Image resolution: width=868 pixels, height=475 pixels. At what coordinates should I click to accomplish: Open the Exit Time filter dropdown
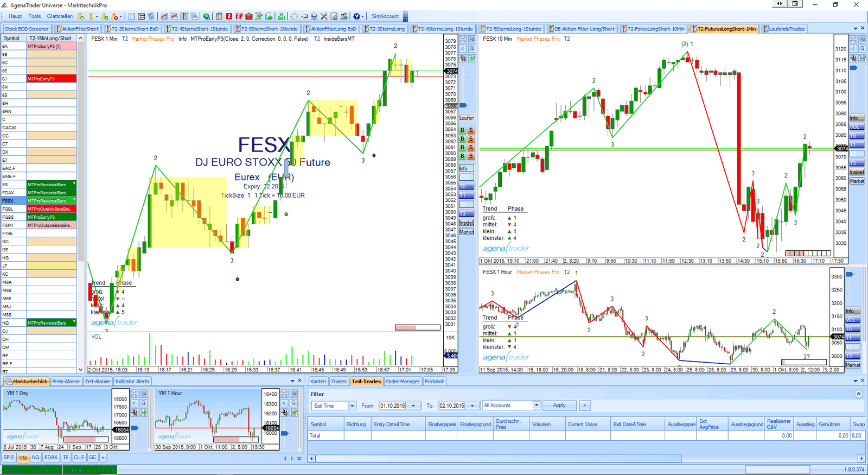(352, 406)
